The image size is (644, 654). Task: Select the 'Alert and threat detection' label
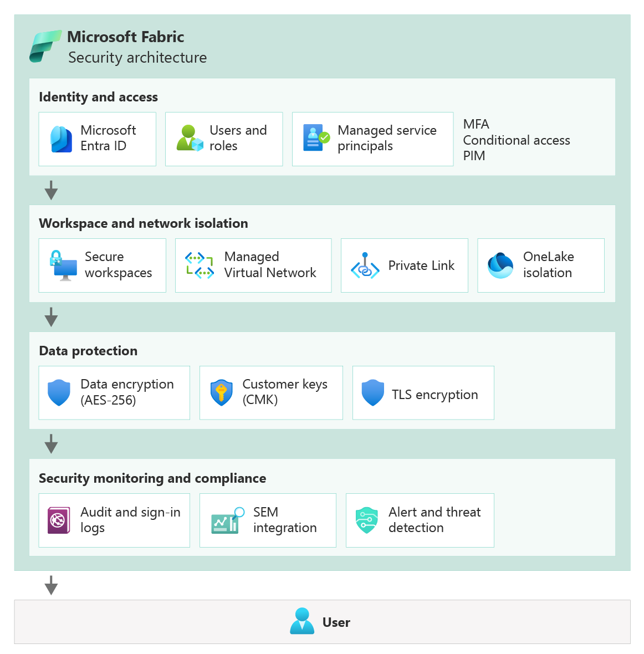pyautogui.click(x=435, y=520)
